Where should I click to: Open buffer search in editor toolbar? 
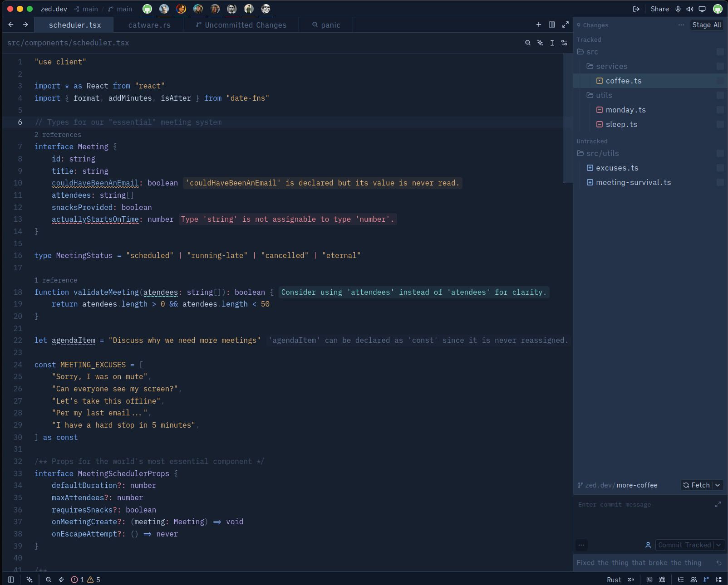point(528,43)
